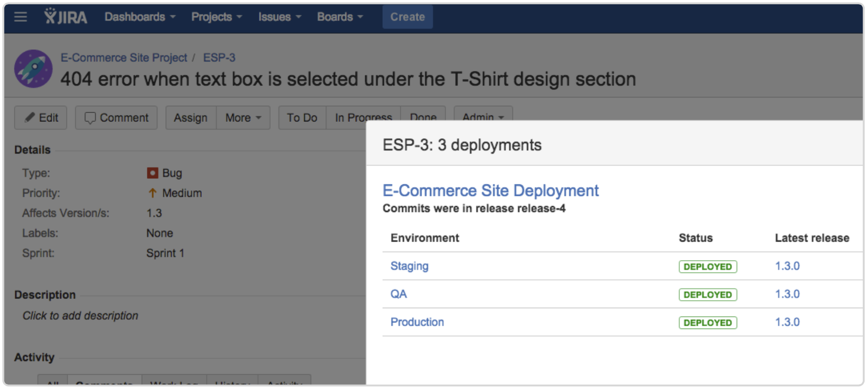The width and height of the screenshot is (868, 389).
Task: Click the QA DEPLOYED status badge
Action: pyautogui.click(x=708, y=295)
